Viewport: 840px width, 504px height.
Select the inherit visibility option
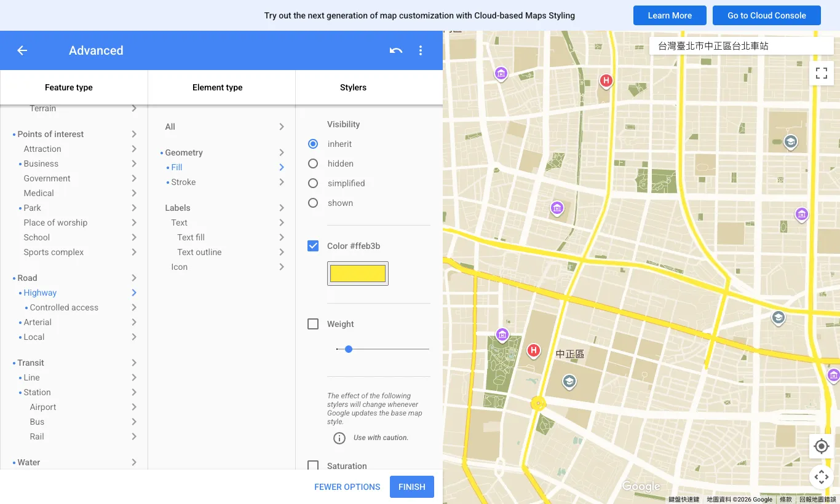[x=313, y=144]
